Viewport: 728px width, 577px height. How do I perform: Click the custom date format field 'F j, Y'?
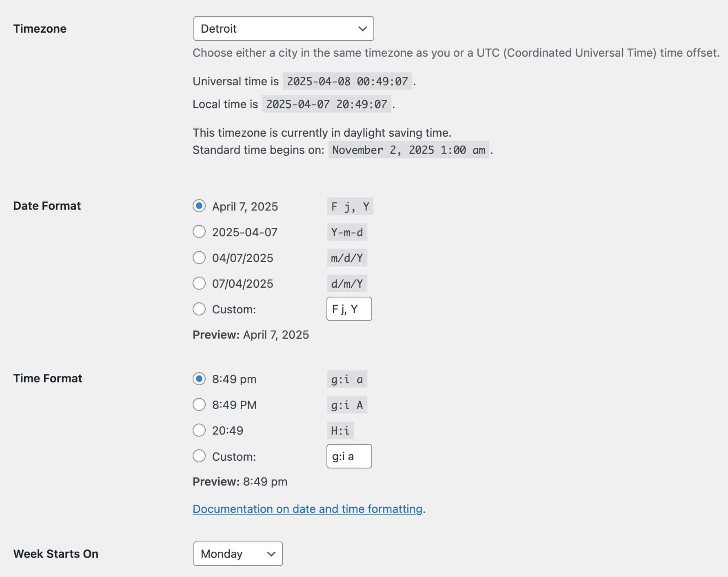[349, 309]
